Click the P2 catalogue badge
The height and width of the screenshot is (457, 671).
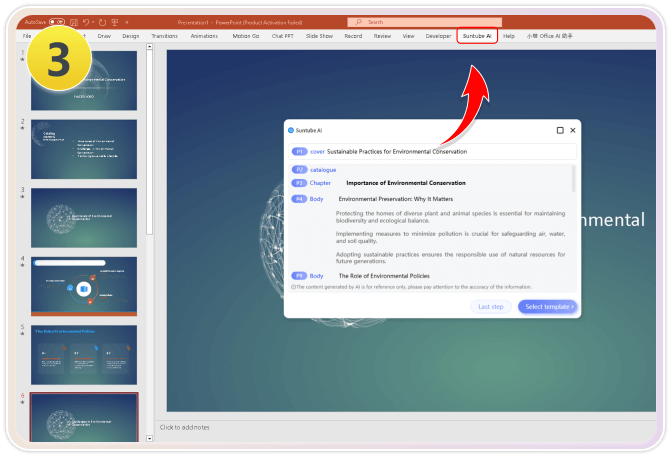coord(300,169)
